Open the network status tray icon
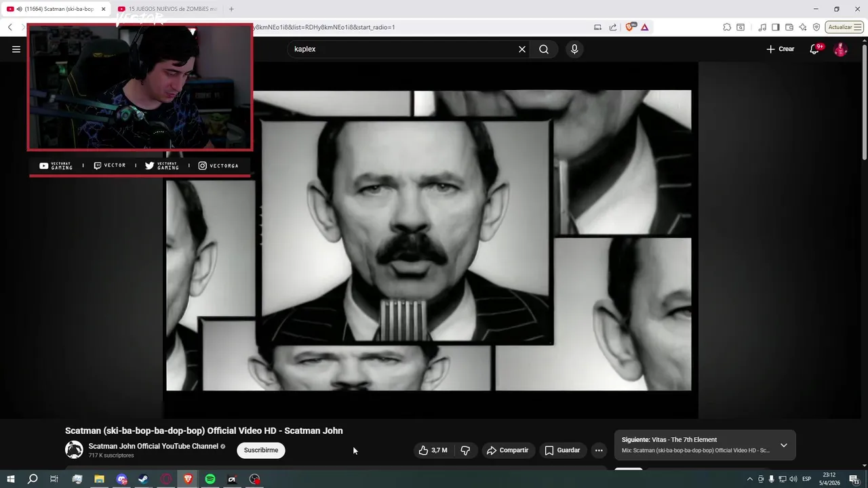This screenshot has height=488, width=868. [x=782, y=479]
